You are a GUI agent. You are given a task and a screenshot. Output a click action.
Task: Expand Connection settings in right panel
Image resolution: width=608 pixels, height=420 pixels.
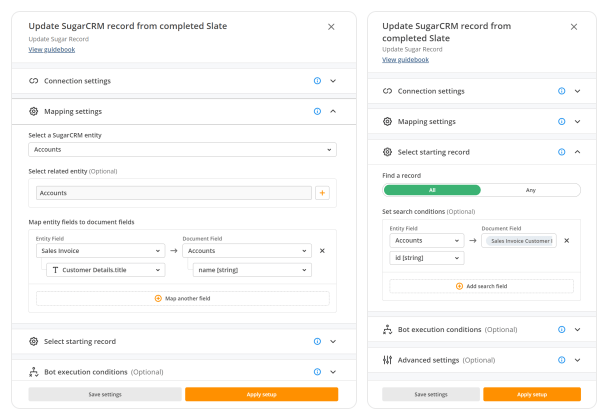[x=577, y=91]
